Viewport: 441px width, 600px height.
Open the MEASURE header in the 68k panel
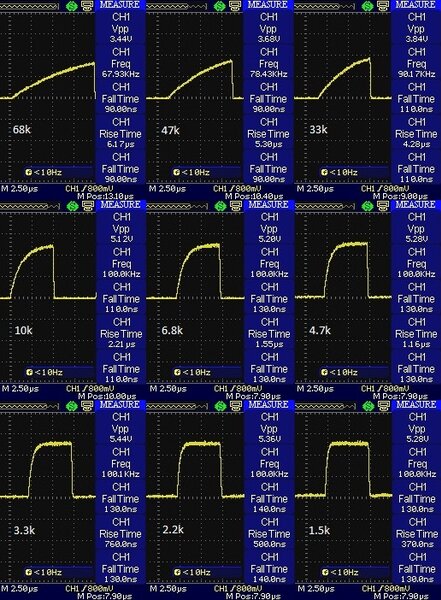[120, 5]
